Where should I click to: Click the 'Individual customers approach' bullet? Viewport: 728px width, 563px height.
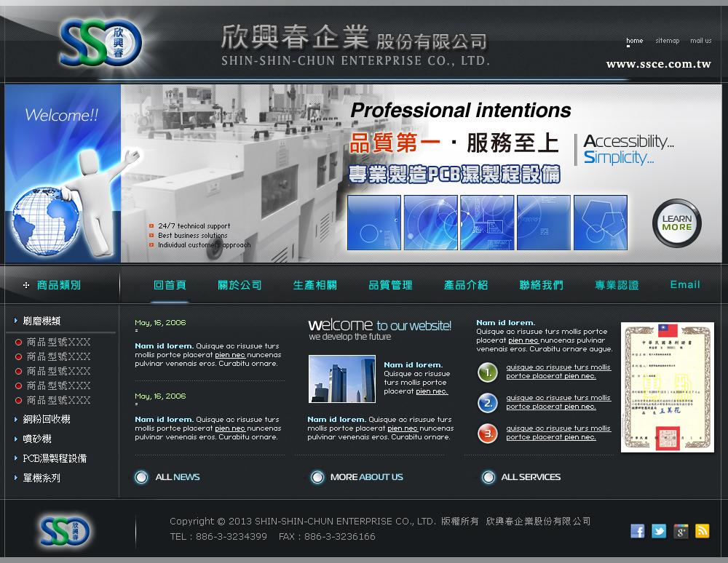point(205,245)
